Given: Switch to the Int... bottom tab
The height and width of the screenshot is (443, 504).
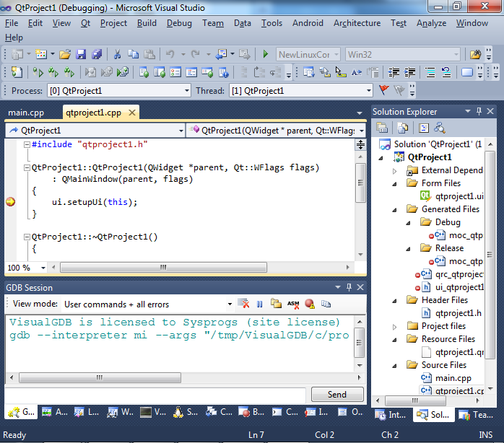Looking at the screenshot, I should pos(391,415).
